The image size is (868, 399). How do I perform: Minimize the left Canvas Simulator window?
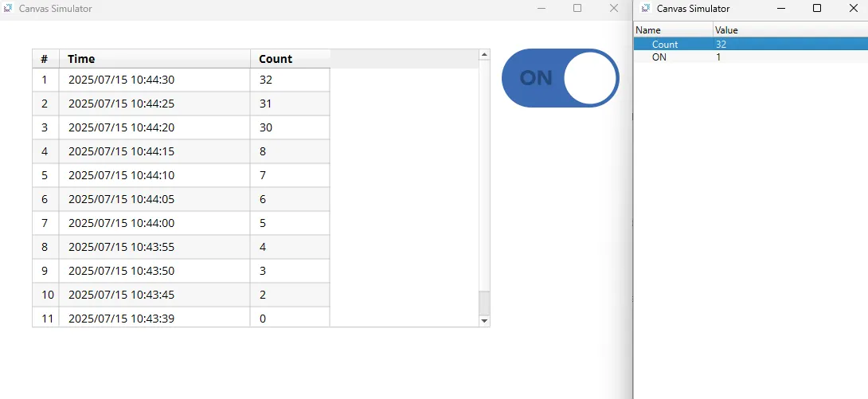pos(542,9)
